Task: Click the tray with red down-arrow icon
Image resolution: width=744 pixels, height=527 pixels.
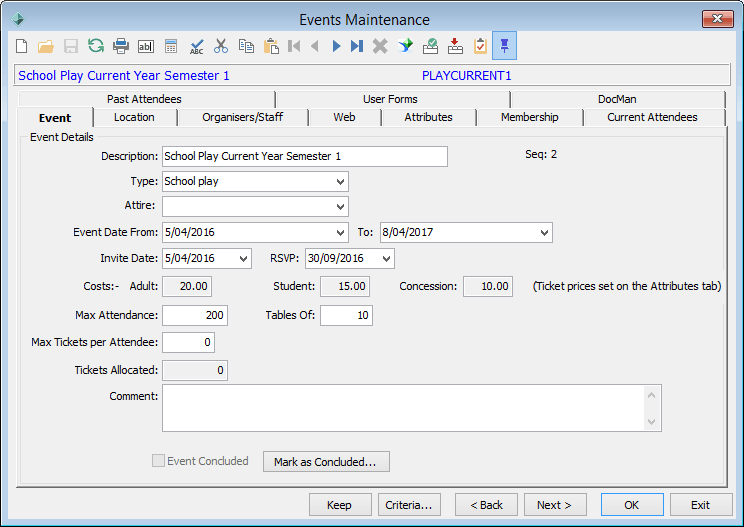Action: pos(456,46)
